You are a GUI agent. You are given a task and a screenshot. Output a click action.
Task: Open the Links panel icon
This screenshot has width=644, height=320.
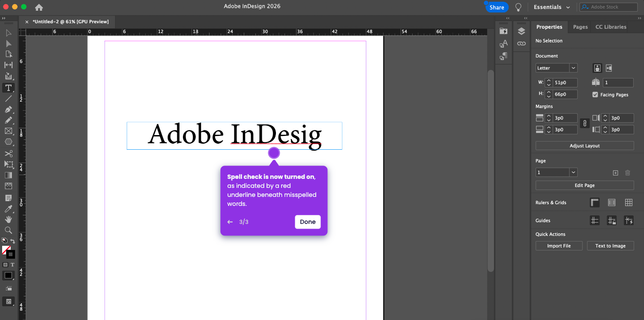(521, 43)
